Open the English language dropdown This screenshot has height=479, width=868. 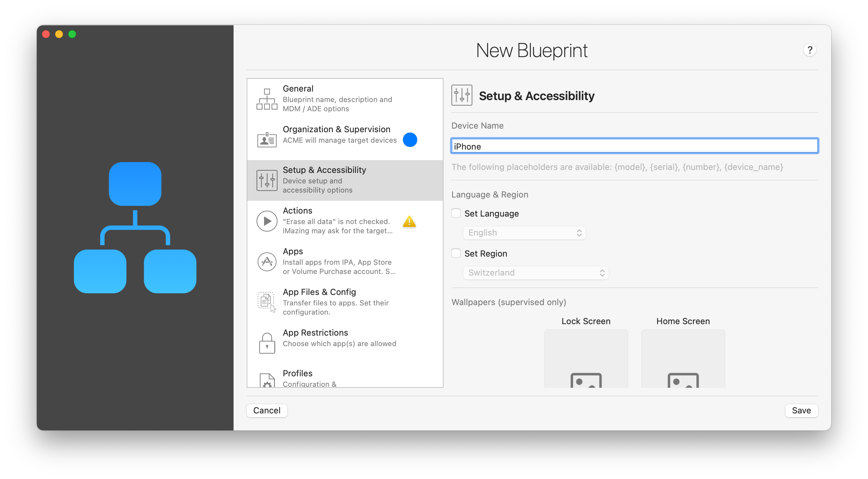tap(524, 233)
